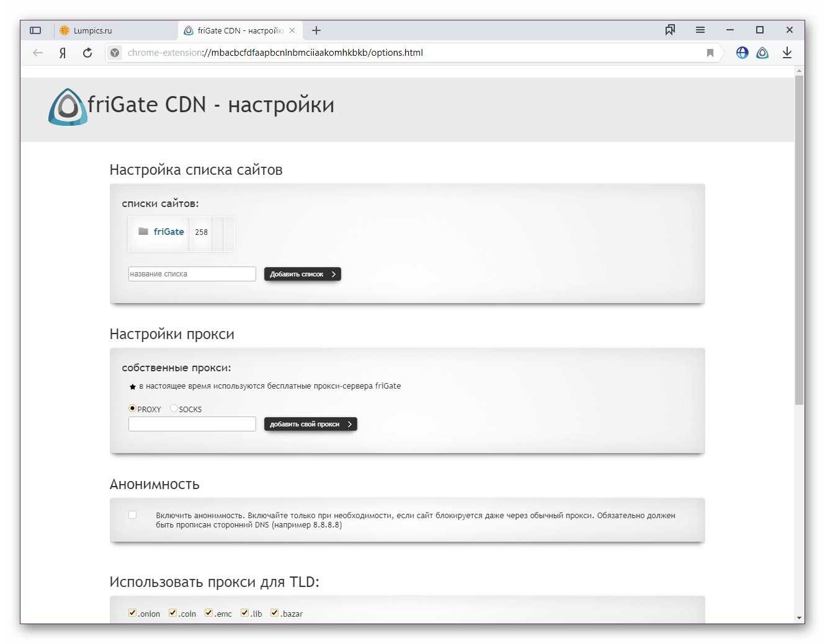Image resolution: width=825 pixels, height=644 pixels.
Task: Click the 'списки сайтов:' label
Action: pos(161,203)
